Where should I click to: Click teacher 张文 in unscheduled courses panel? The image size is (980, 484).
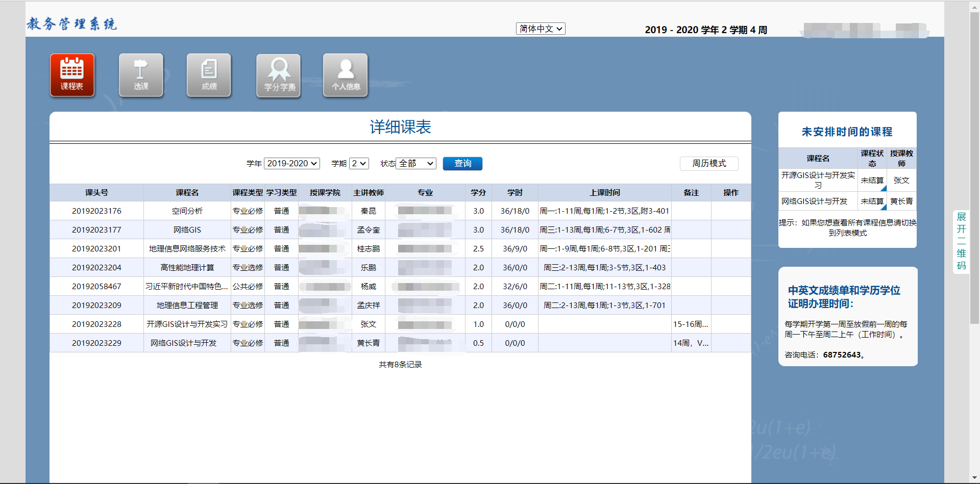coord(901,180)
